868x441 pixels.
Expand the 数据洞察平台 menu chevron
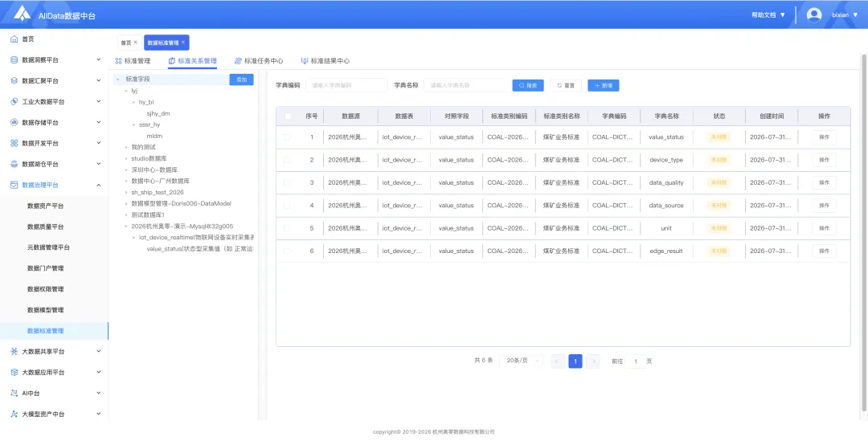[x=99, y=59]
